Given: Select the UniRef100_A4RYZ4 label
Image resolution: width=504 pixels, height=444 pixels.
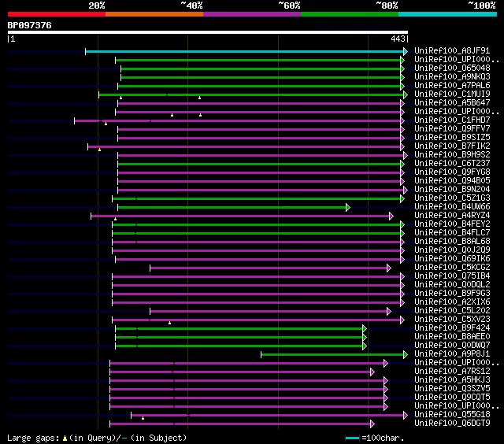Looking at the screenshot, I should (452, 216).
